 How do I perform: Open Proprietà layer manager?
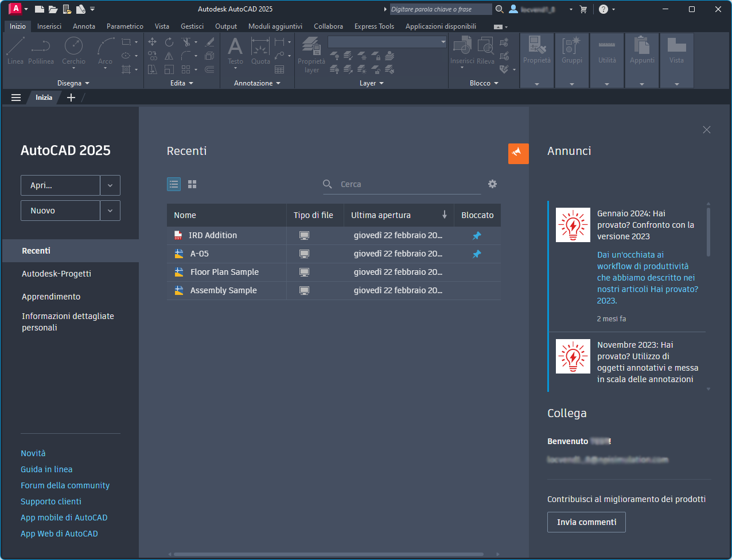312,55
